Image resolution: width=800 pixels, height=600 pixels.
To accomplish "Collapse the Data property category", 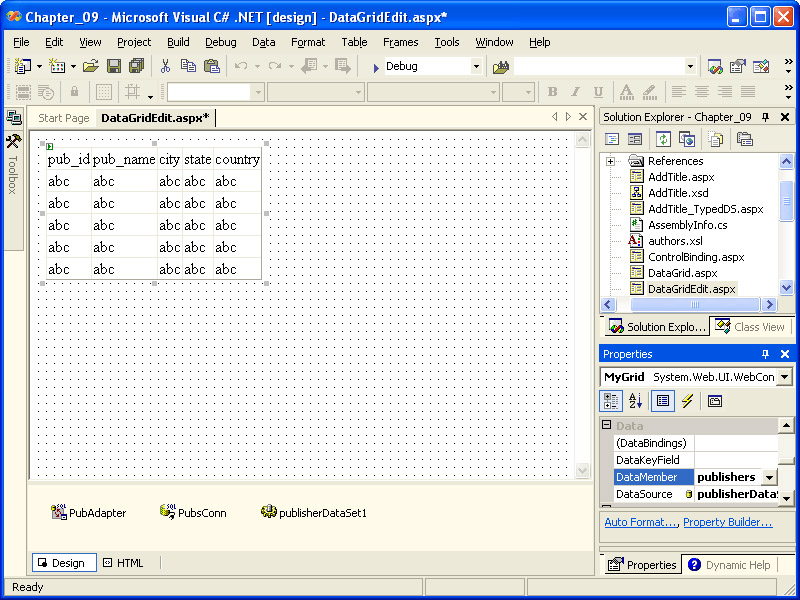I will coord(606,426).
